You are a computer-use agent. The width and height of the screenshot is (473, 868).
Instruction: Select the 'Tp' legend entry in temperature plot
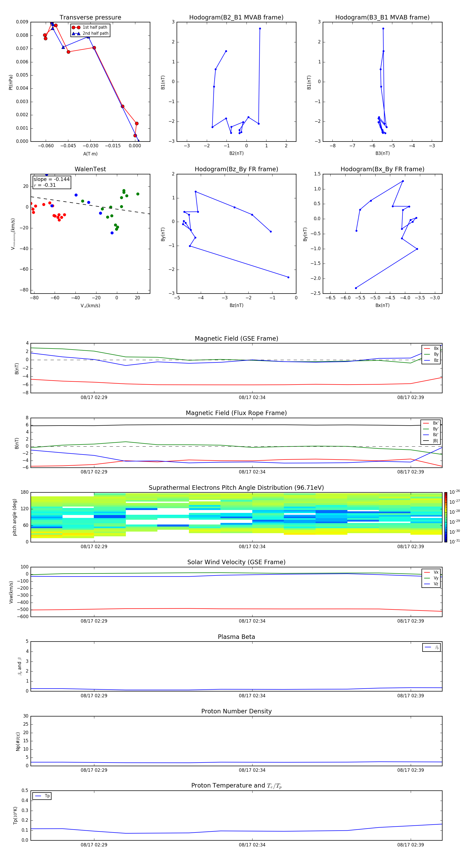[42, 796]
